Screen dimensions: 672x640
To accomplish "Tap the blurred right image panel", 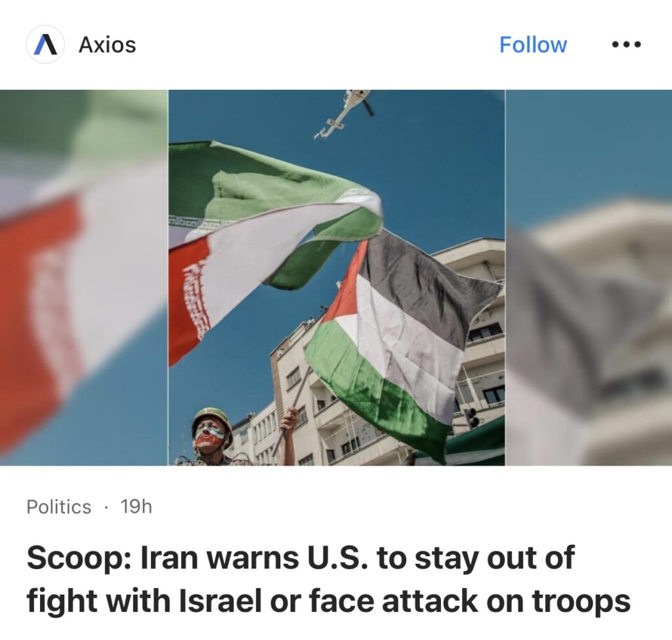I will click(589, 277).
